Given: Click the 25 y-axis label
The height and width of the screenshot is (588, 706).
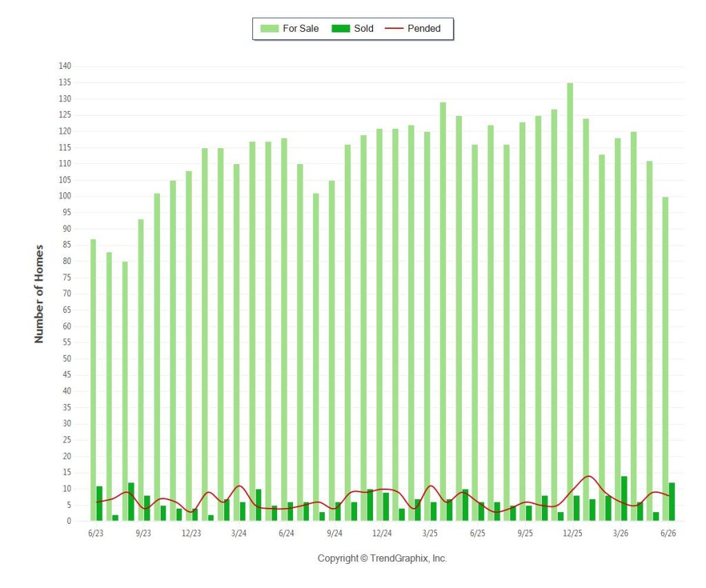Looking at the screenshot, I should 67,440.
